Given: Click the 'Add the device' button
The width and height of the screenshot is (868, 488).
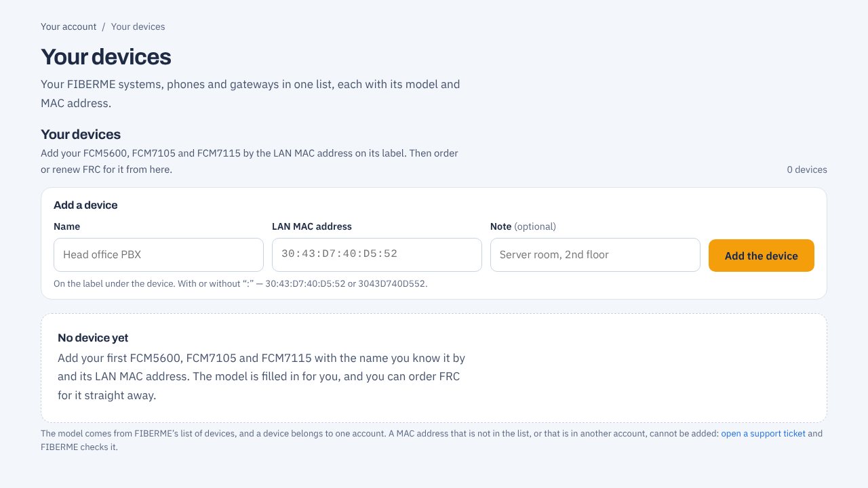Looking at the screenshot, I should coord(762,256).
